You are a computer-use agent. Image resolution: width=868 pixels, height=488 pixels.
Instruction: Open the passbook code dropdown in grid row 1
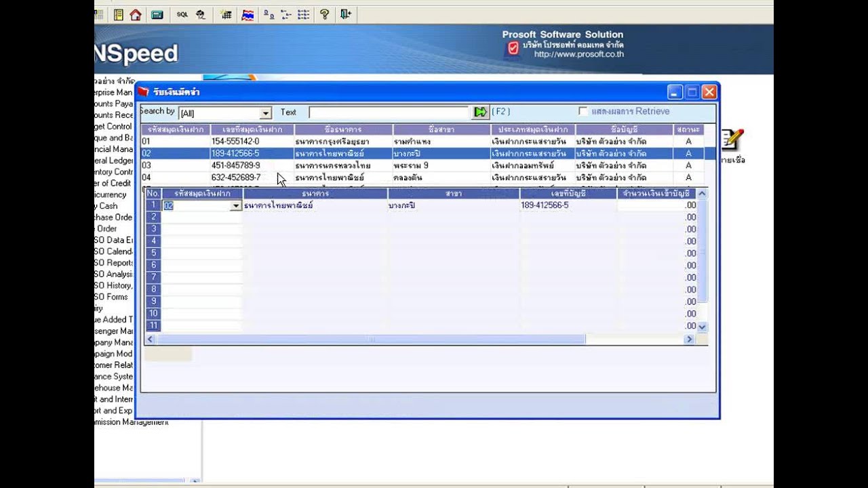[236, 205]
